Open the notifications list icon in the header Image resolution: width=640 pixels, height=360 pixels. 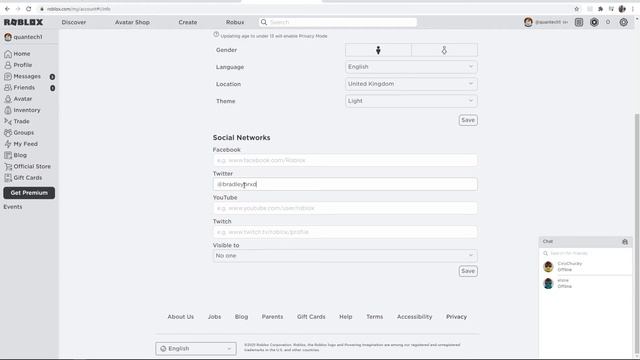[579, 22]
